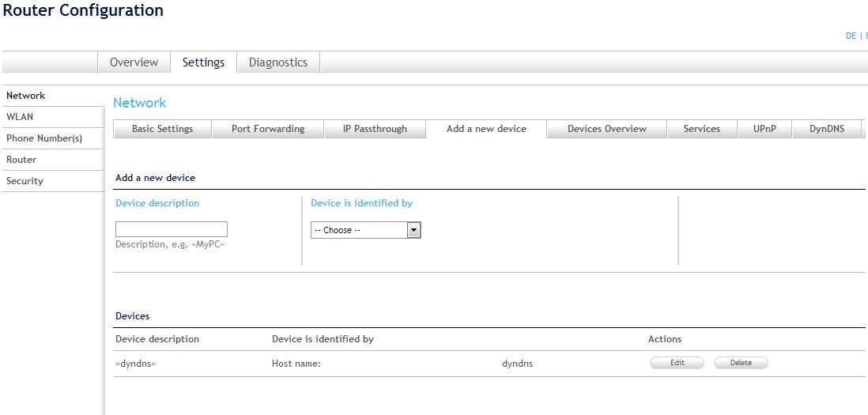The image size is (868, 415).
Task: Switch to the Settings main tab
Action: 203,62
